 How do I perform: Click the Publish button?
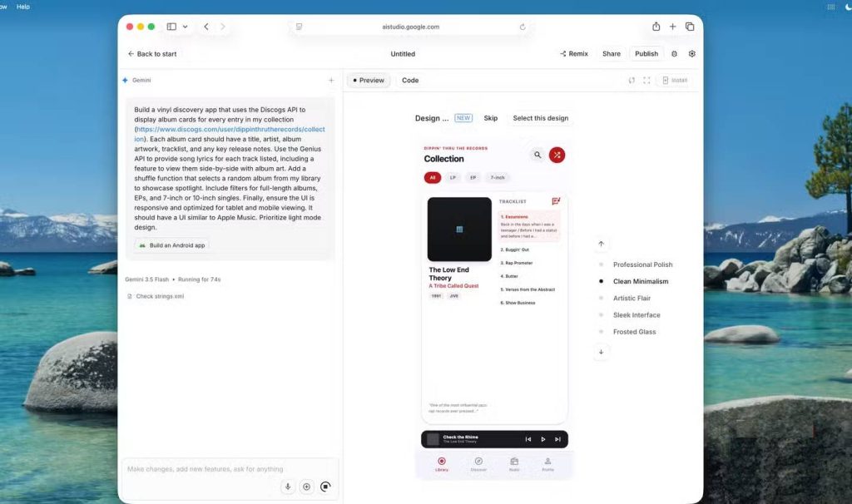[646, 54]
